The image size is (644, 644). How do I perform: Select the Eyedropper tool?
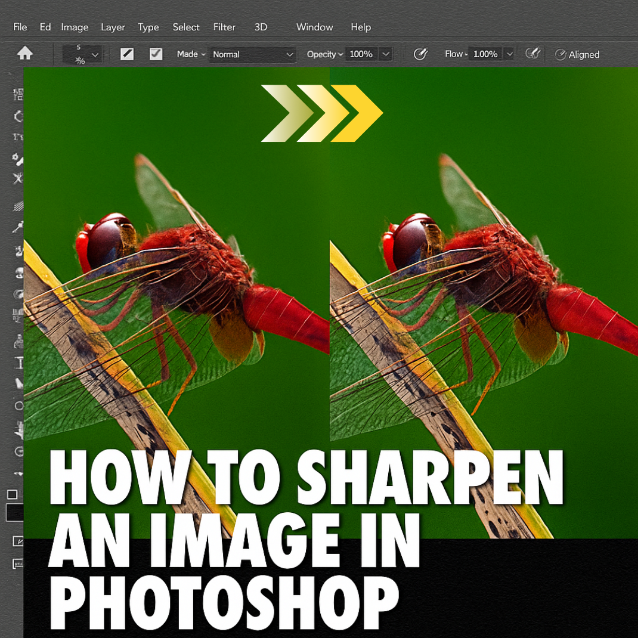[18, 227]
